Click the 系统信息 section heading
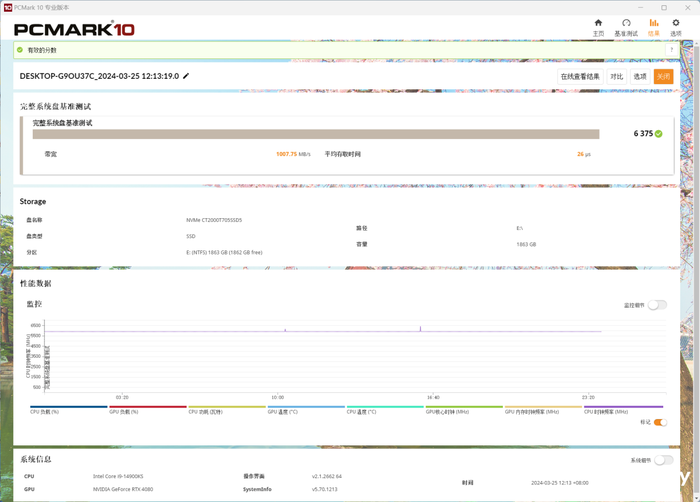Viewport: 700px width, 502px height. click(x=35, y=459)
